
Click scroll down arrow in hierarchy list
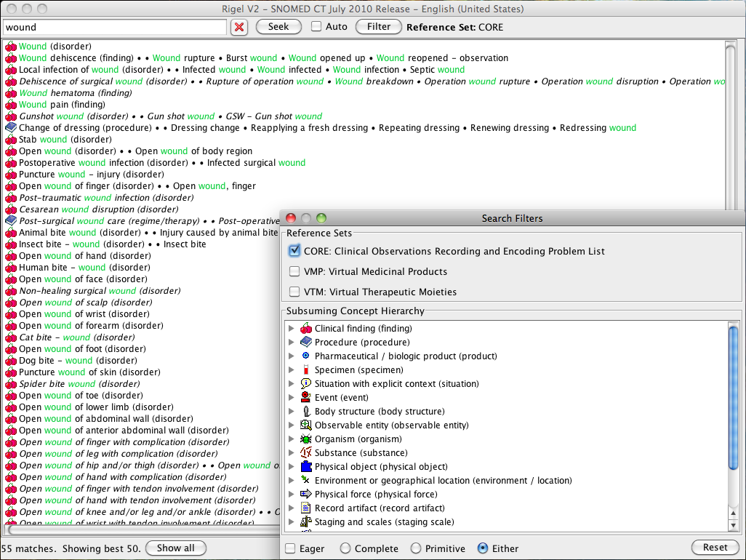coord(733,525)
